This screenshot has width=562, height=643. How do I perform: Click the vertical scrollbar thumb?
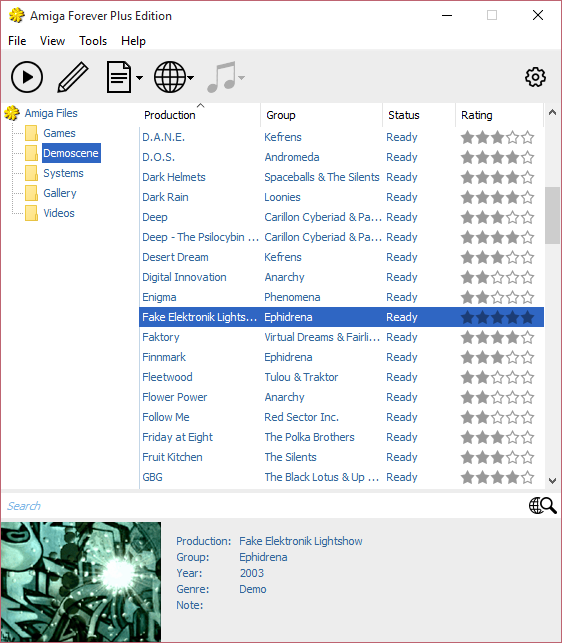click(552, 215)
